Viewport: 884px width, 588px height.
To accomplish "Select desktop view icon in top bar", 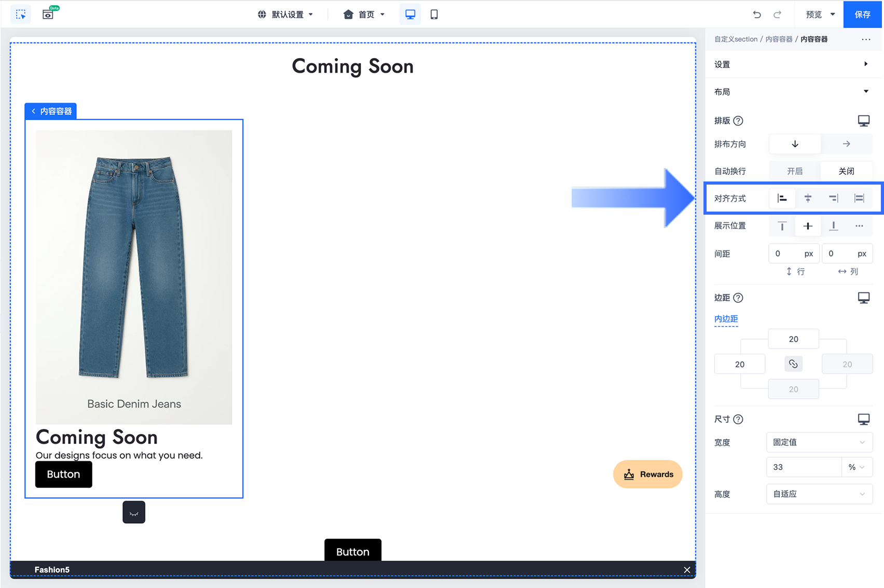I will pyautogui.click(x=410, y=15).
